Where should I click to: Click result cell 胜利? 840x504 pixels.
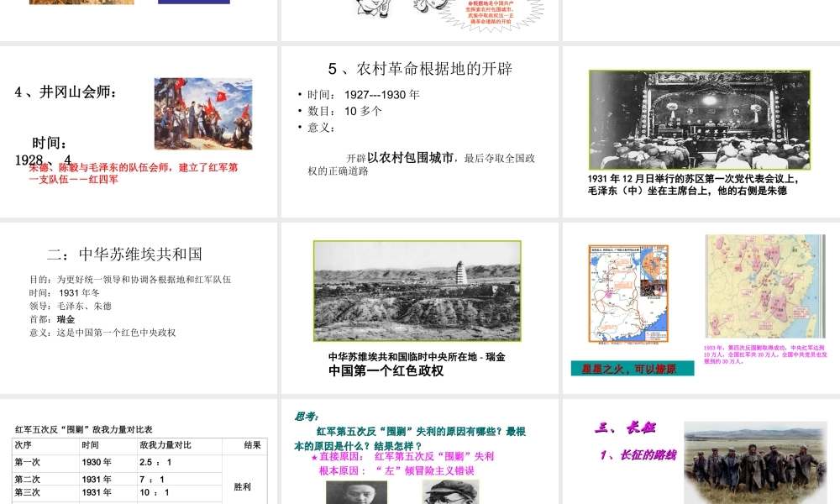pos(242,487)
